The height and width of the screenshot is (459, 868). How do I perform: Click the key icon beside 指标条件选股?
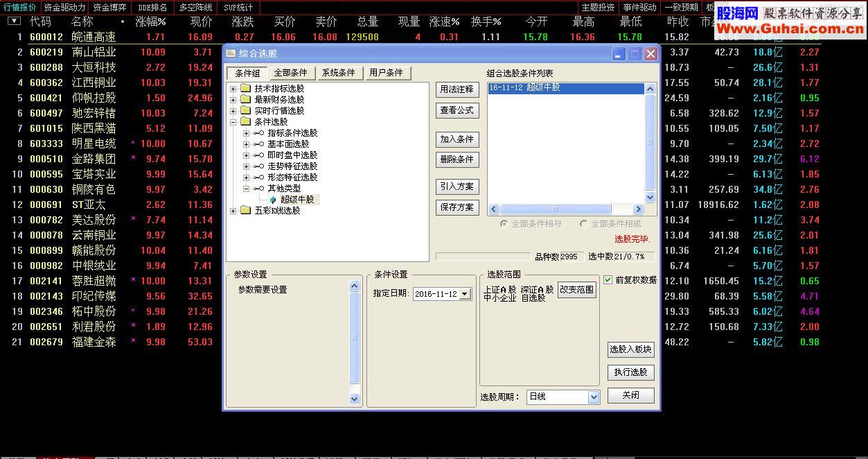[258, 133]
